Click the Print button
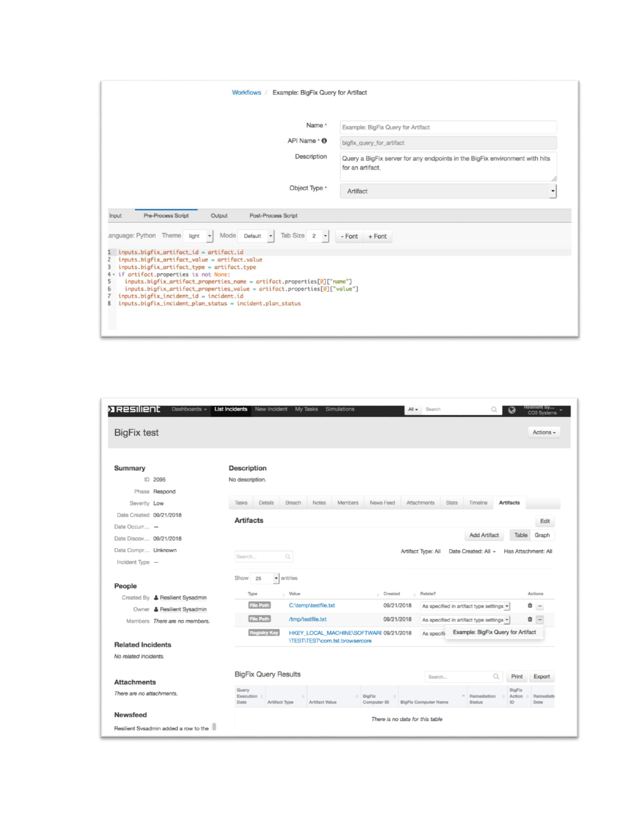644x834 pixels. [517, 677]
